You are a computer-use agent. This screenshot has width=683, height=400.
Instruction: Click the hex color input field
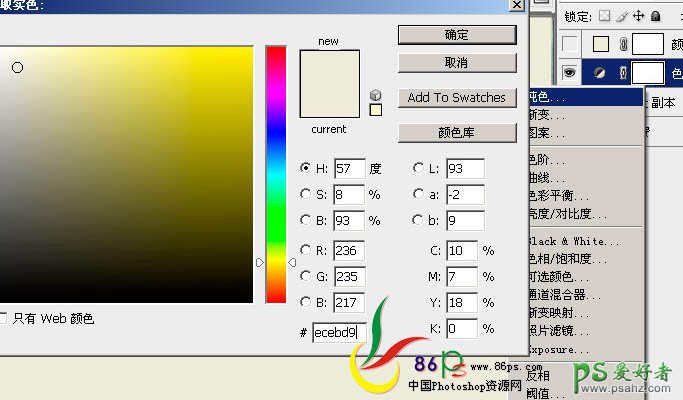pyautogui.click(x=338, y=332)
